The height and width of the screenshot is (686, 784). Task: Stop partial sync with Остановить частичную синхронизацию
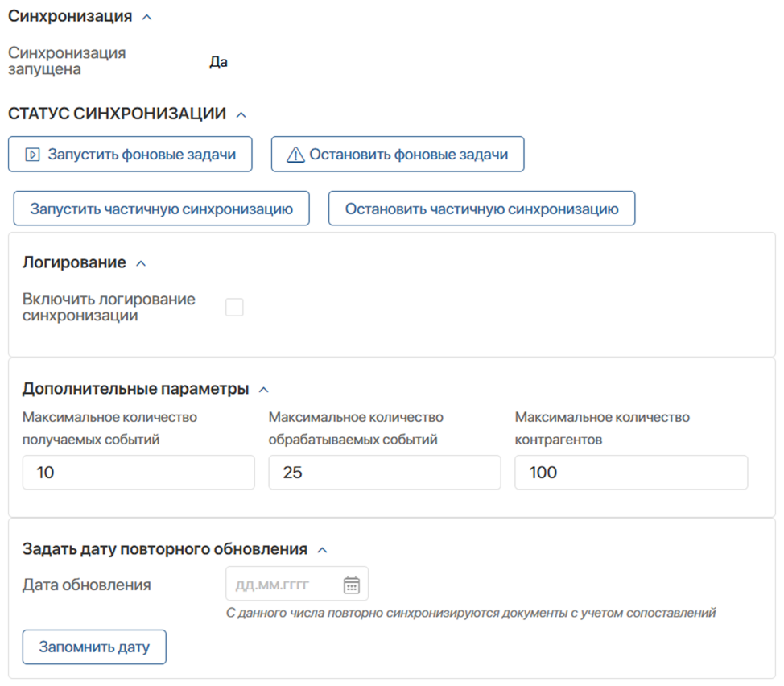pos(481,209)
